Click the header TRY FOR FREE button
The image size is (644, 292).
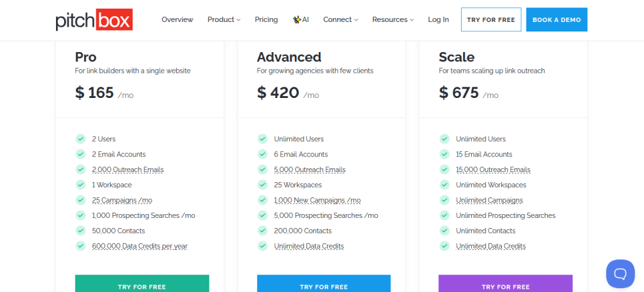pos(491,19)
